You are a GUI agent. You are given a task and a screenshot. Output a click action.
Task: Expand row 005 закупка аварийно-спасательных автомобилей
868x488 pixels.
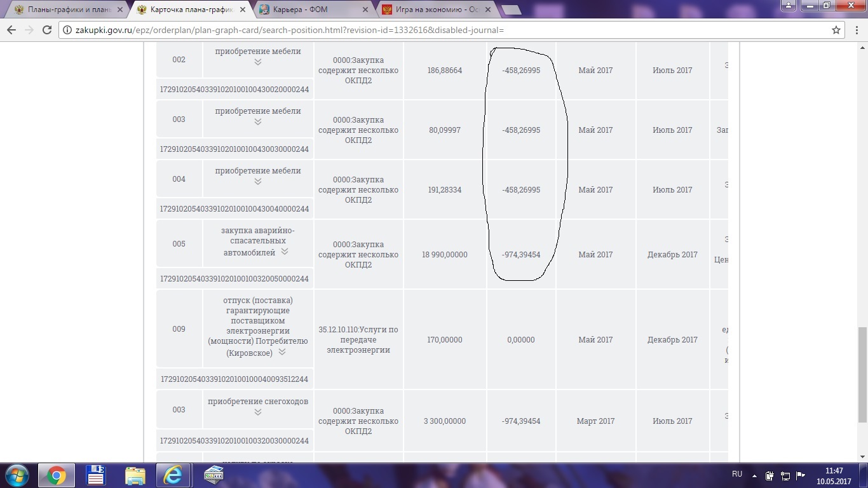285,252
